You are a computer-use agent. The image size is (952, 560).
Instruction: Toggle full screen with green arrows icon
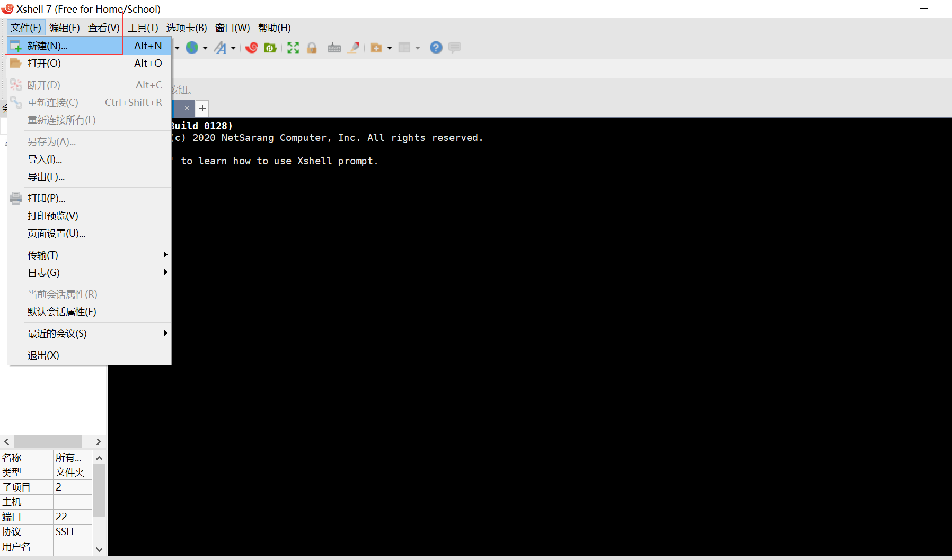293,48
